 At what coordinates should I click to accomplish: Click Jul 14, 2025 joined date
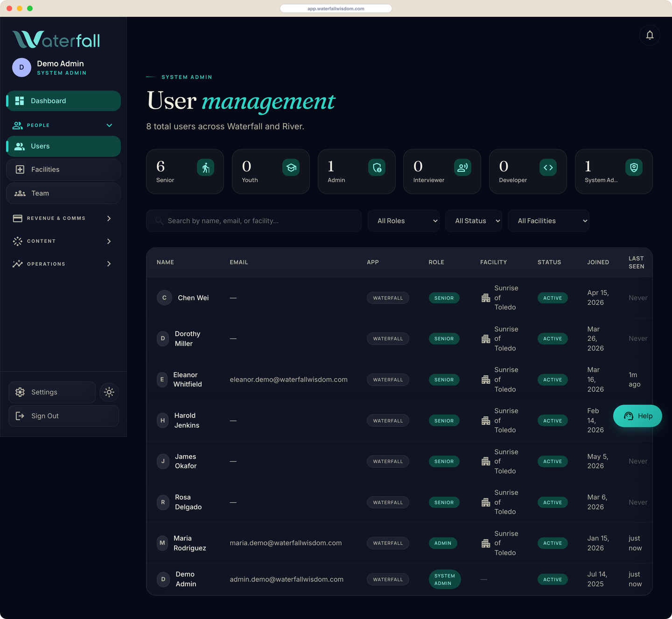pos(597,579)
